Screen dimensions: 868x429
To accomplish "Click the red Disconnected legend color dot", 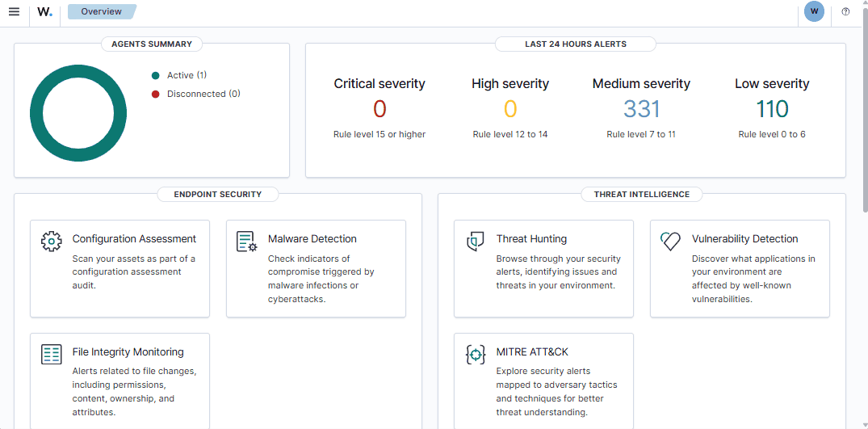I will tap(156, 94).
